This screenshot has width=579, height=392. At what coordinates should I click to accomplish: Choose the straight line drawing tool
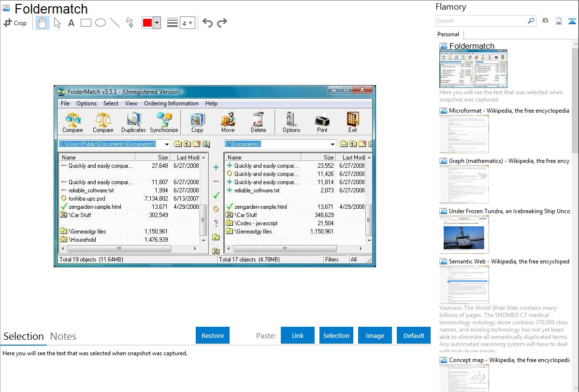tap(115, 23)
